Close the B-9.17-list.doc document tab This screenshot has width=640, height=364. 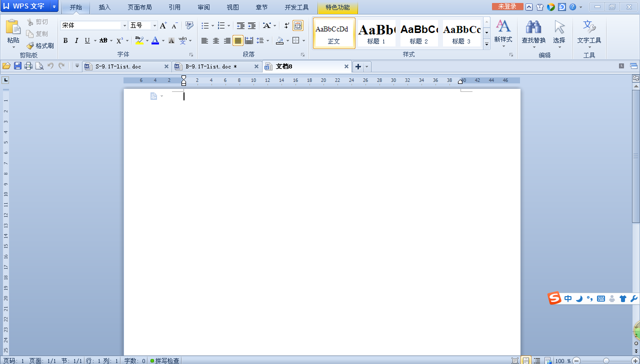pyautogui.click(x=256, y=66)
